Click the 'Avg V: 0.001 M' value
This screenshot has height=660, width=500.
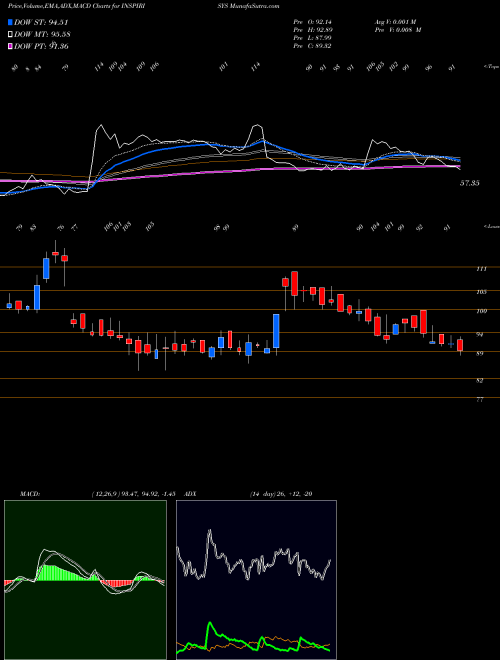pos(397,22)
